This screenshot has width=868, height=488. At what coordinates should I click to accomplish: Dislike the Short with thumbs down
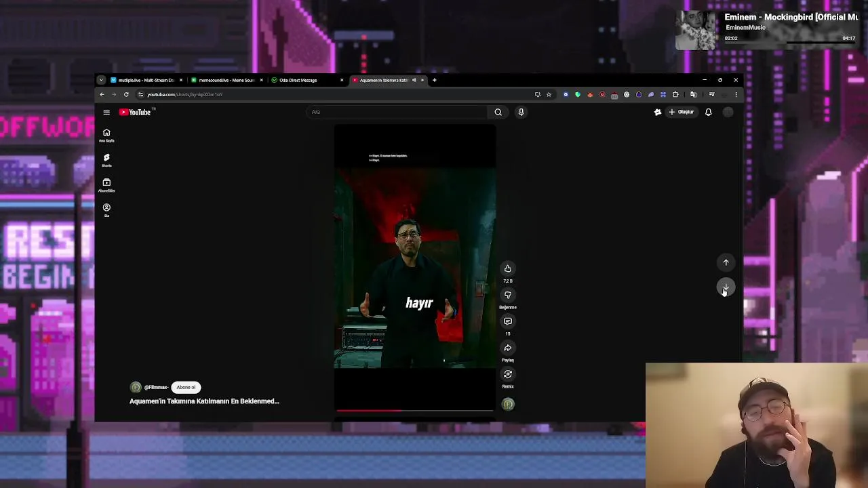508,295
